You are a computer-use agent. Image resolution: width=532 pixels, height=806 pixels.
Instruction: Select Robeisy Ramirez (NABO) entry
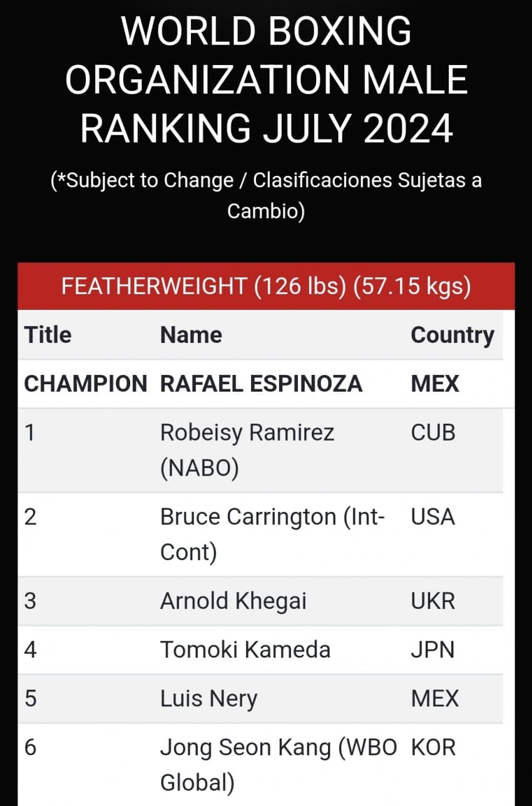point(247,450)
